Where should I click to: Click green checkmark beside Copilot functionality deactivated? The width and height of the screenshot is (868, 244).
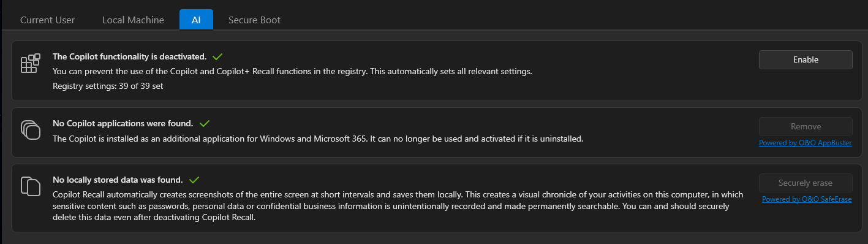pos(217,56)
